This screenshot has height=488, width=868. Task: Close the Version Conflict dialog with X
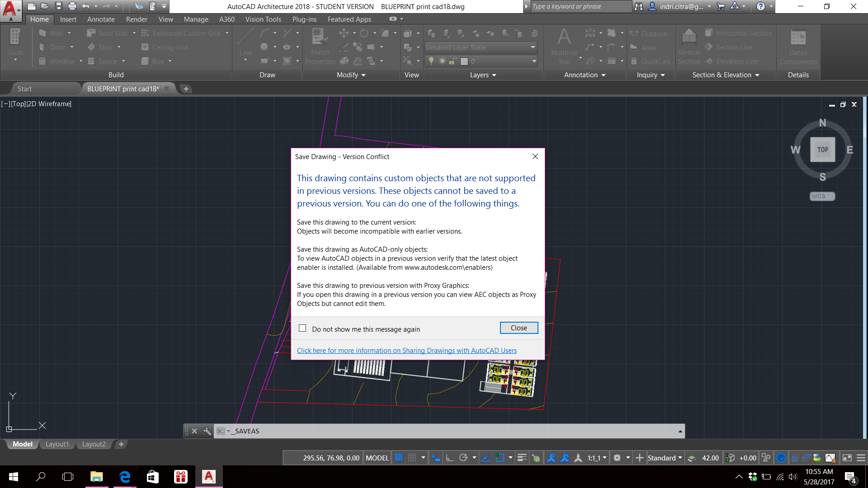tap(535, 156)
